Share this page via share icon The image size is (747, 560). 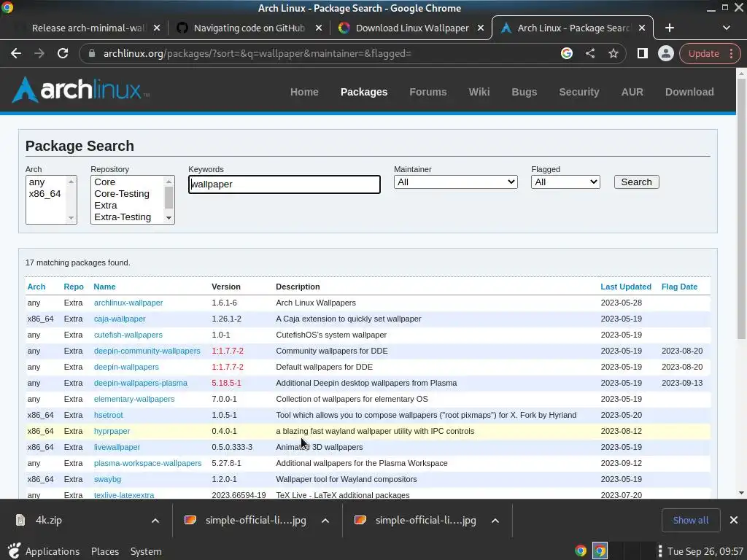click(589, 53)
